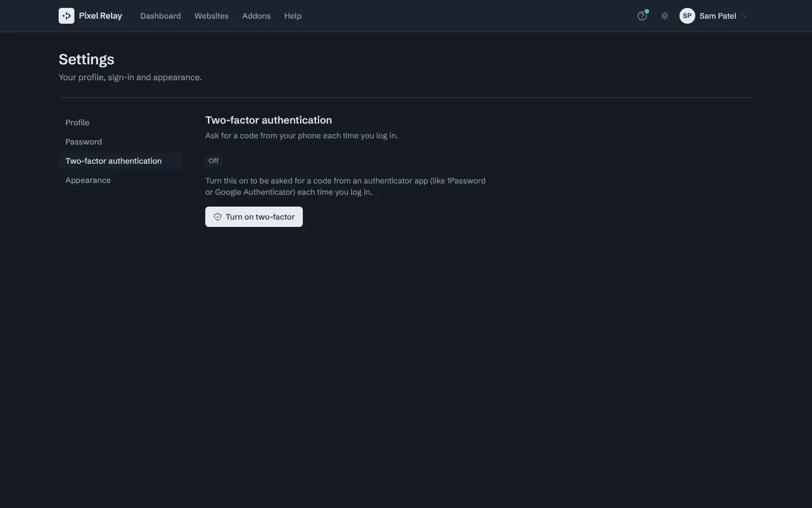The image size is (812, 508).
Task: Click the authenticator app description paragraph
Action: (x=345, y=186)
